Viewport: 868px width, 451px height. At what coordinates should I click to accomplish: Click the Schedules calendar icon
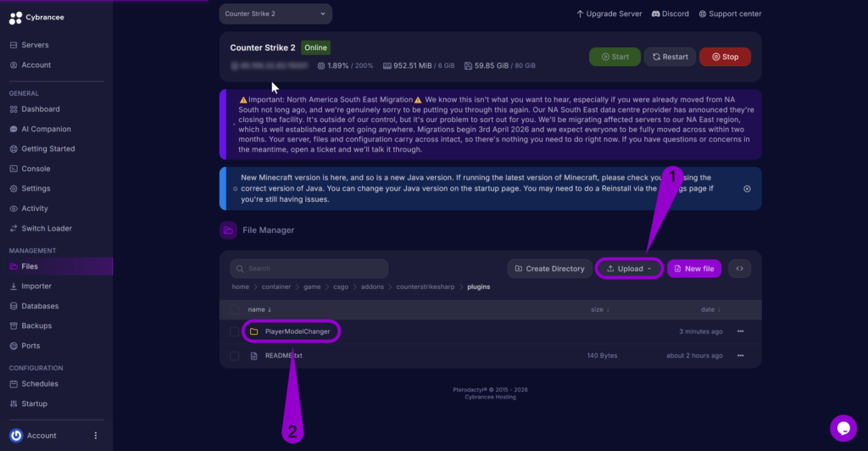pyautogui.click(x=14, y=383)
